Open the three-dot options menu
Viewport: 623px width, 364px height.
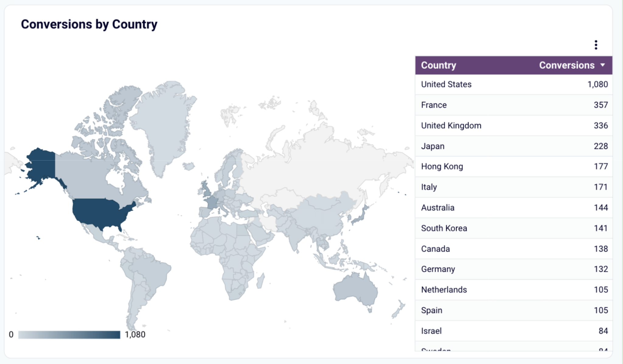pos(595,44)
